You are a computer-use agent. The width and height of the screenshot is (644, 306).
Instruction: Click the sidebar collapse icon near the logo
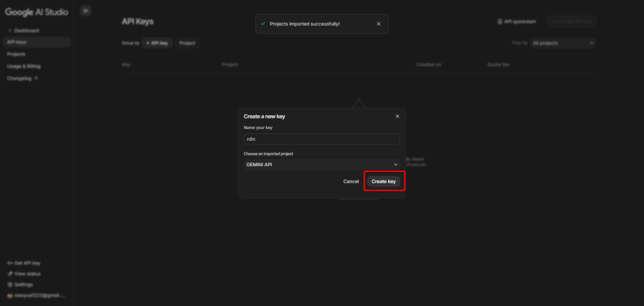pyautogui.click(x=86, y=11)
